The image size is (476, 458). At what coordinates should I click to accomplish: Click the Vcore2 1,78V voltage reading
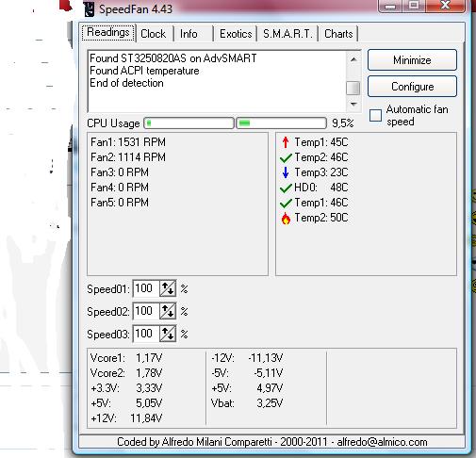[126, 373]
